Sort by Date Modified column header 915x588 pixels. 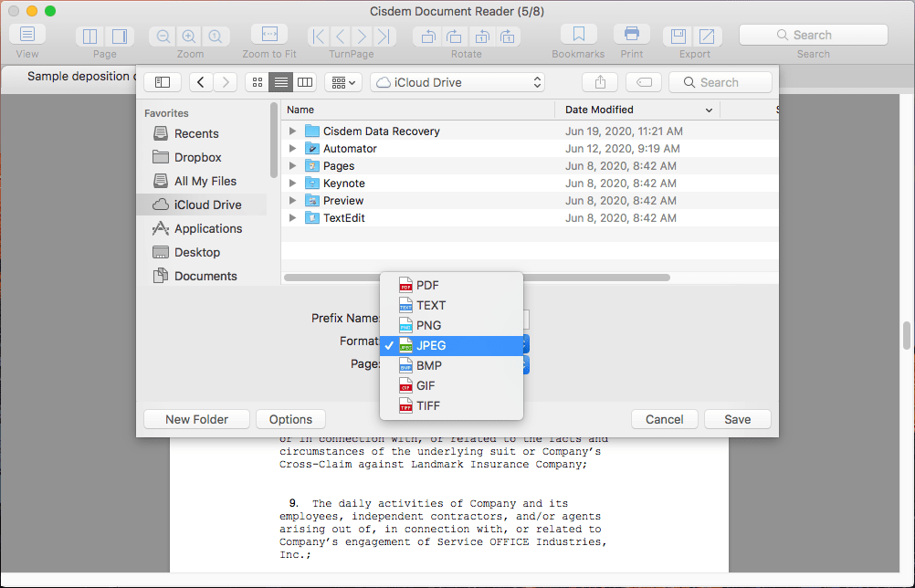pos(637,110)
